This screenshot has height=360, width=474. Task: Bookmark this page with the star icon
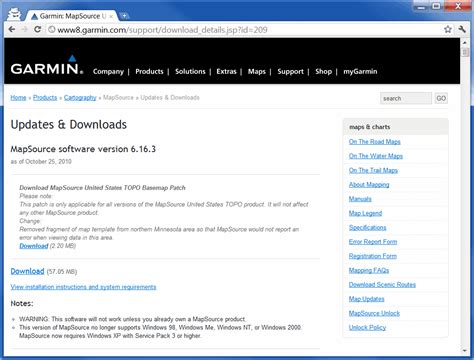pyautogui.click(x=448, y=29)
